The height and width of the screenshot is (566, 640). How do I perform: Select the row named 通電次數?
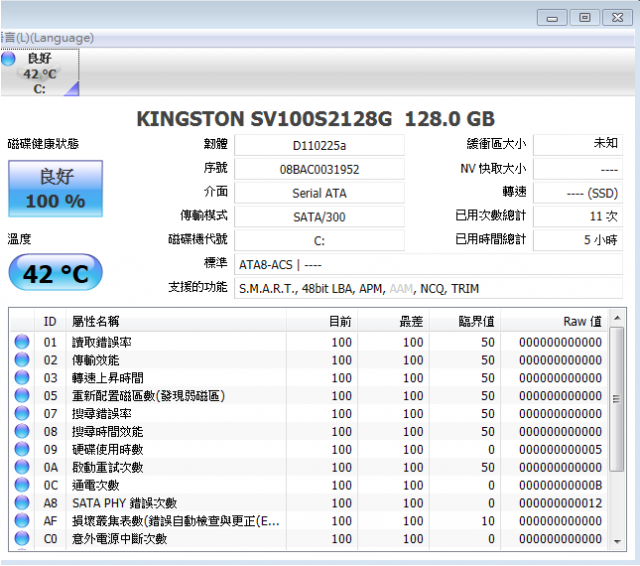click(309, 485)
